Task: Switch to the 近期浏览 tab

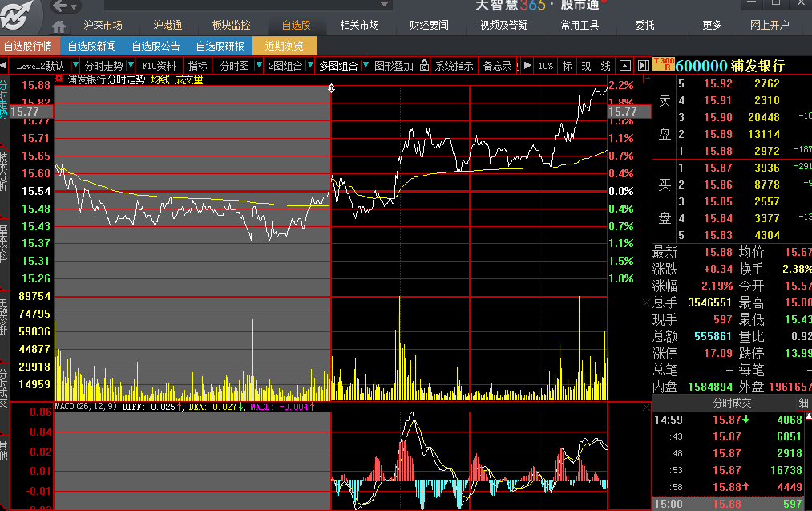Action: [x=285, y=46]
